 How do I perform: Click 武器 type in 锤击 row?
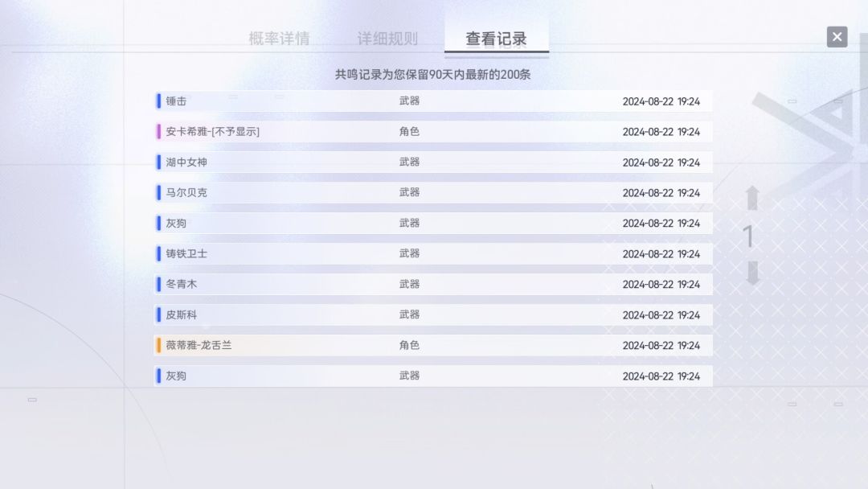click(x=409, y=101)
